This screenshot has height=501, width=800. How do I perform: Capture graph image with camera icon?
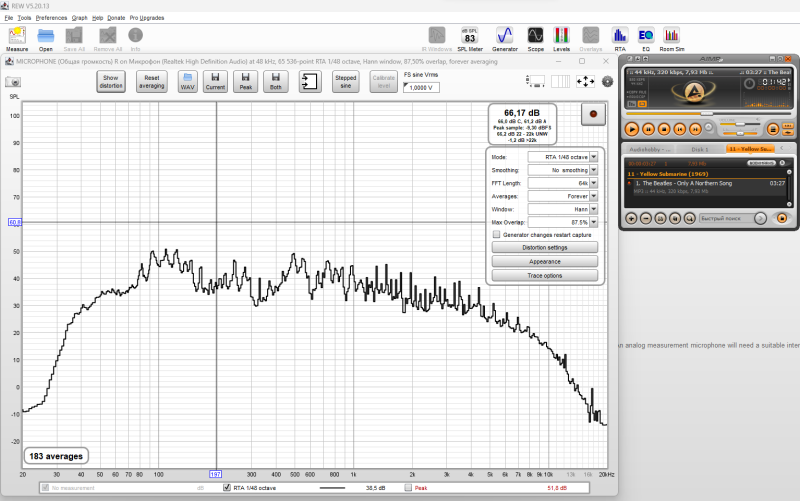click(13, 82)
